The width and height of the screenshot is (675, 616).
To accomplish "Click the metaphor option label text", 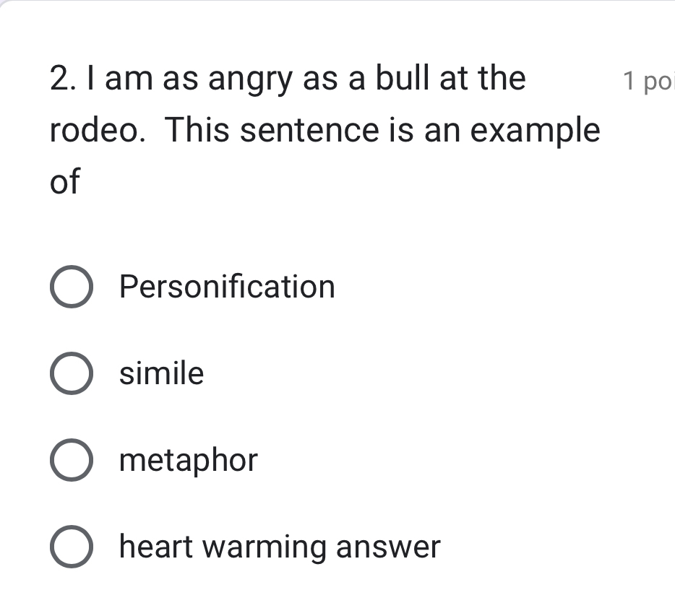I will [188, 461].
